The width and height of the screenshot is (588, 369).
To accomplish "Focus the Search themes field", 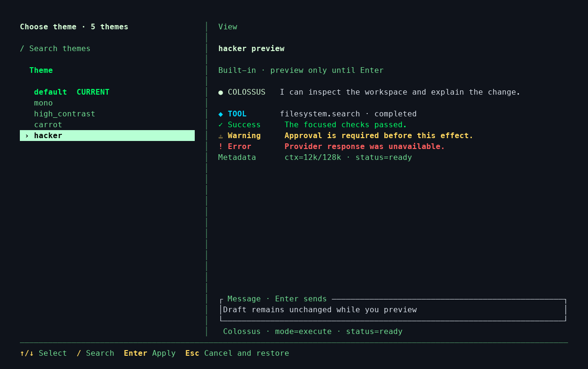I will [55, 49].
